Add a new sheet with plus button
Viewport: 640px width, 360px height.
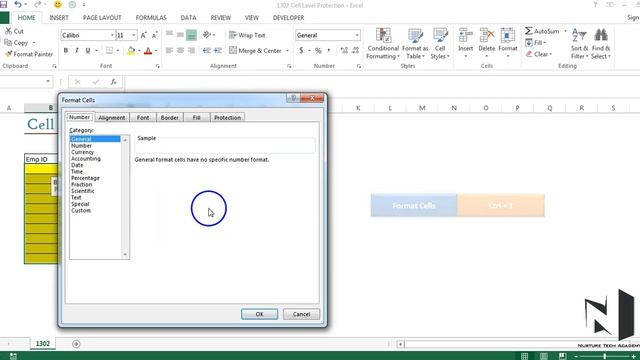[x=76, y=344]
